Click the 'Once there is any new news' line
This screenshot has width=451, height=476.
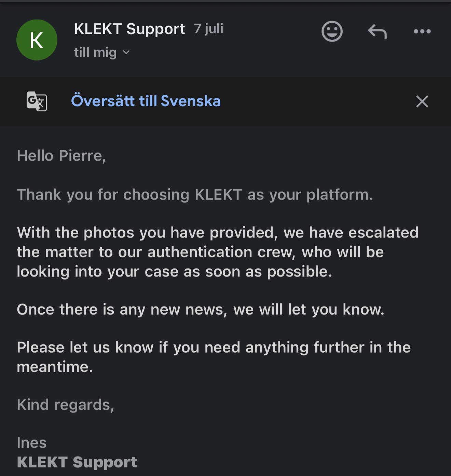coord(201,310)
